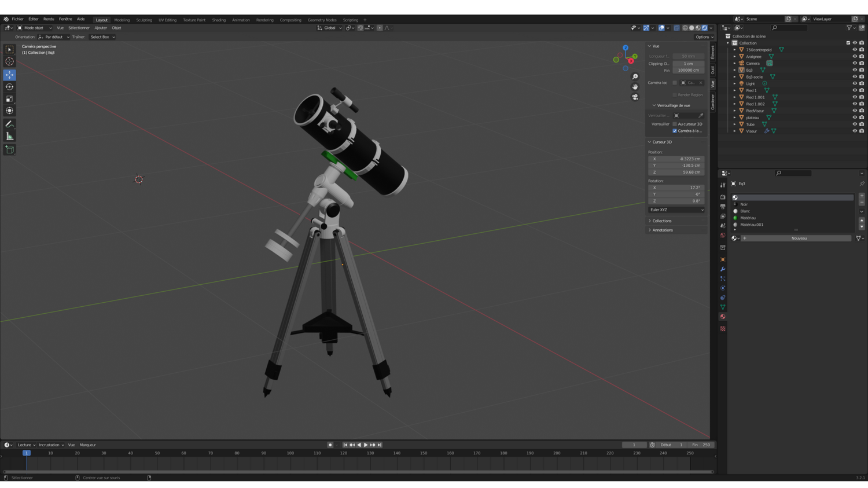
Task: Uncheck the Caméra à la vue checkbox
Action: [x=675, y=131]
